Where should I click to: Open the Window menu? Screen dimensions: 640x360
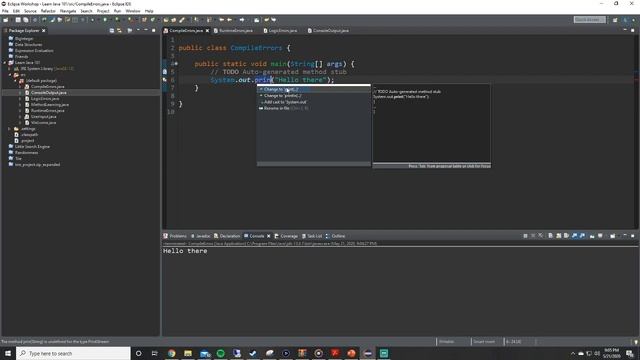click(133, 11)
